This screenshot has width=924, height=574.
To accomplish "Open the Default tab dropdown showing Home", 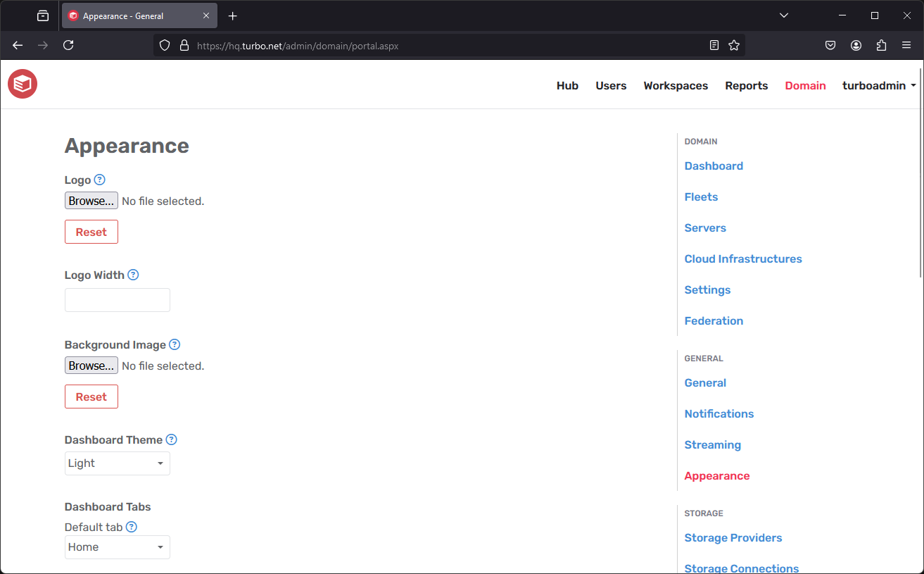I will tap(117, 547).
